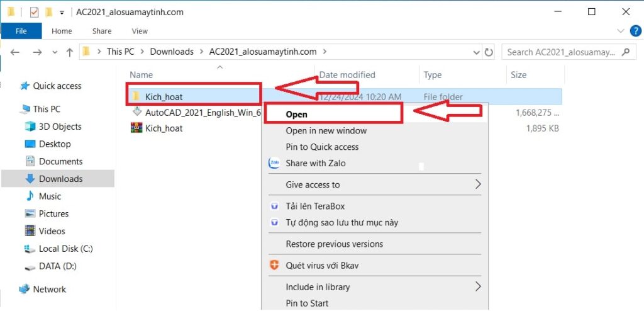
Task: Click the Forward navigation arrow
Action: tap(37, 52)
